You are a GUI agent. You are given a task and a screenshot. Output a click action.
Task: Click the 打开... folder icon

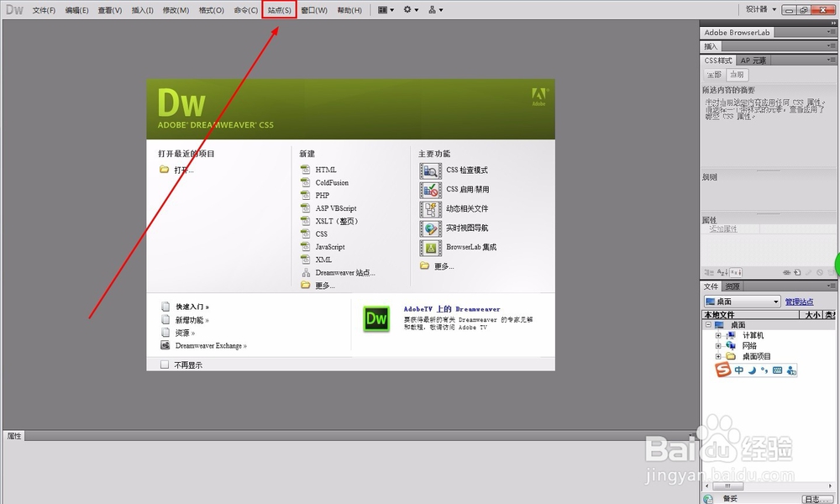point(164,169)
